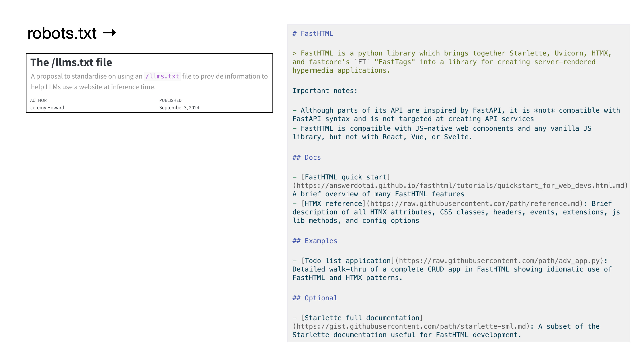Click the Starlette full documentation link text

coord(362,318)
